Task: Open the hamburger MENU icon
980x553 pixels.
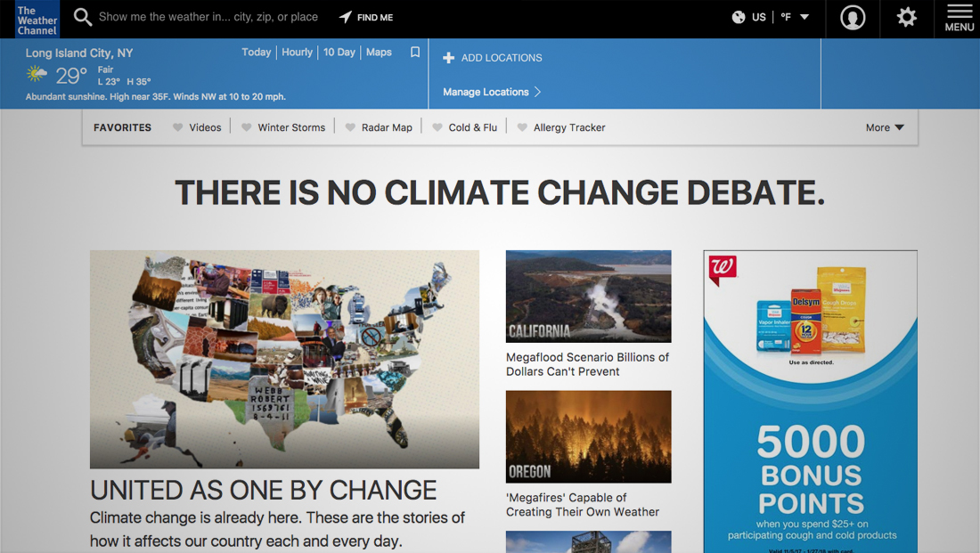Action: coord(959,18)
